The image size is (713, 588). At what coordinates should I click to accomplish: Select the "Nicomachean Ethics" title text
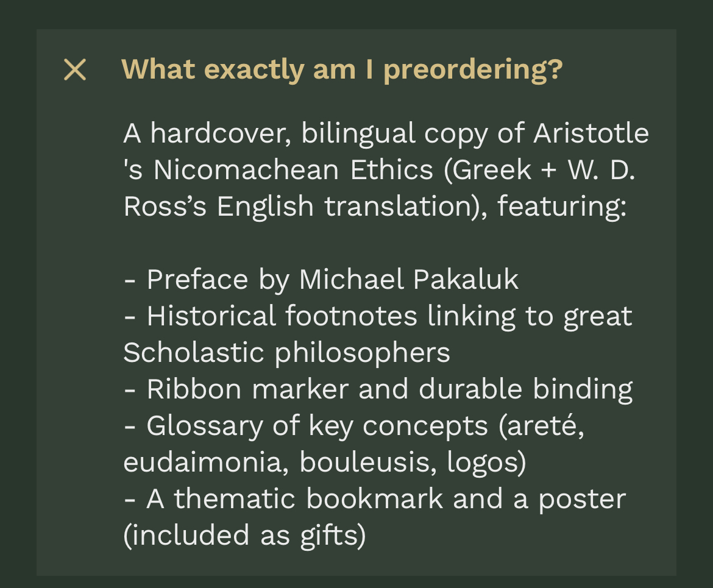(x=293, y=170)
